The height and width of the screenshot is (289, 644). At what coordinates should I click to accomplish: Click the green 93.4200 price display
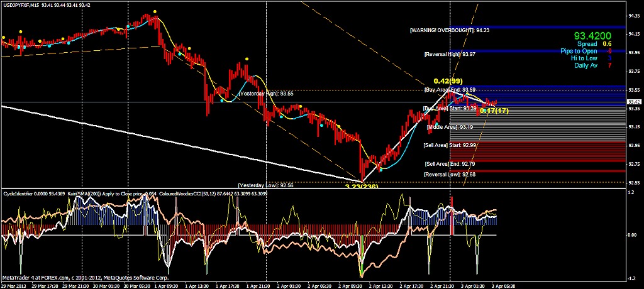[x=592, y=36]
